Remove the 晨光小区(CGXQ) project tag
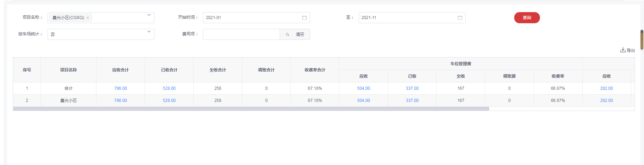Image resolution: width=644 pixels, height=165 pixels. tap(88, 18)
